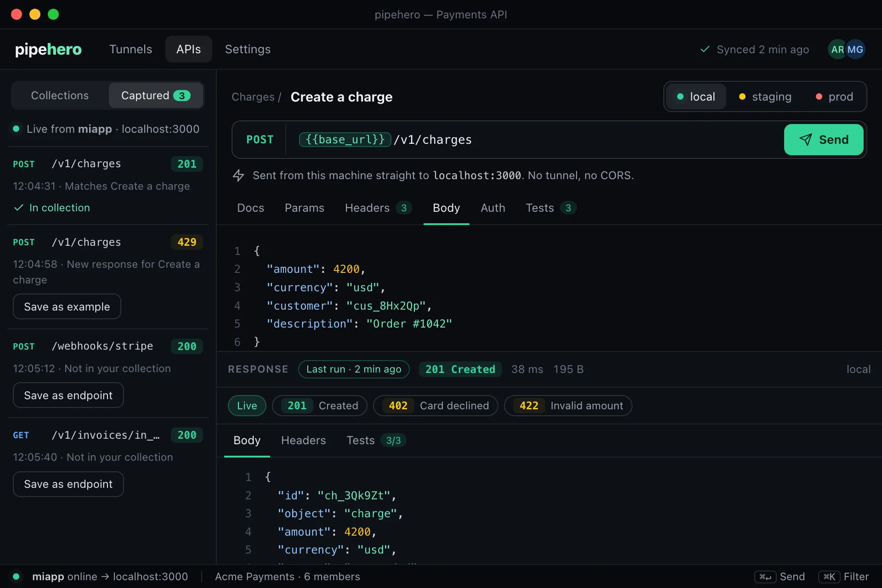Screen dimensions: 882x588
Task: Open the response Body tab
Action: pos(247,441)
